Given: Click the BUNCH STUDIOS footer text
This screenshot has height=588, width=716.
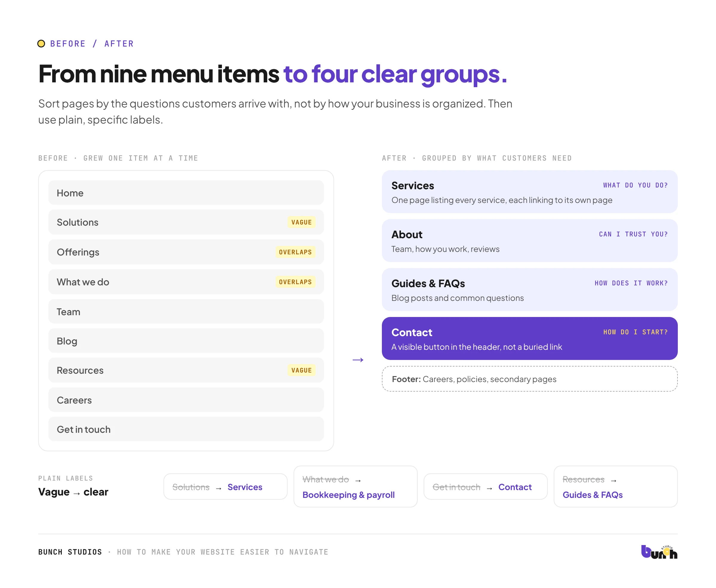Looking at the screenshot, I should 70,552.
